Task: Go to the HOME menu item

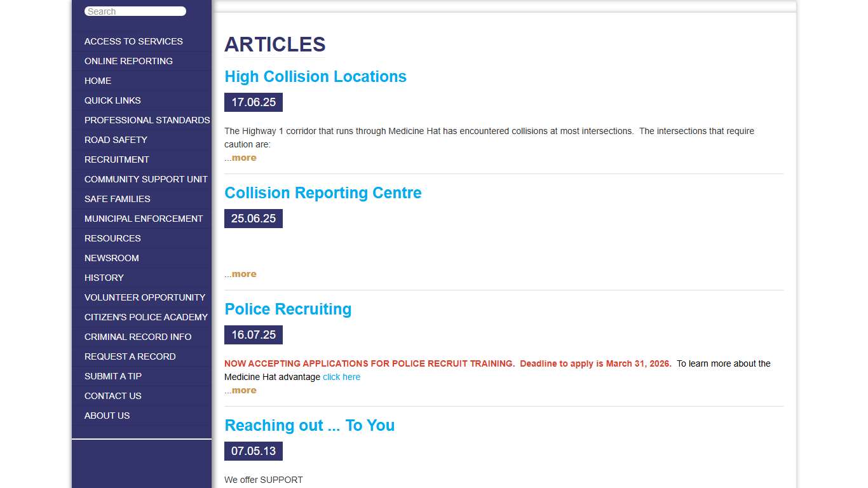Action: click(98, 81)
